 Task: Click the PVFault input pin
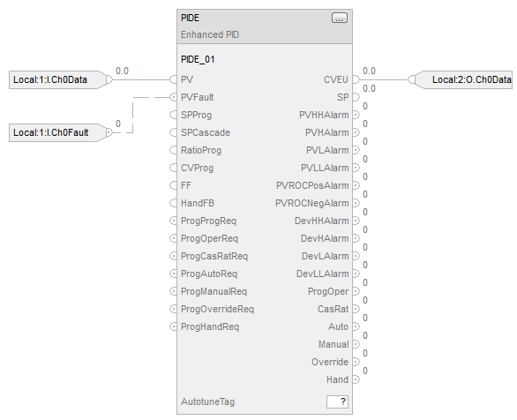coord(174,97)
